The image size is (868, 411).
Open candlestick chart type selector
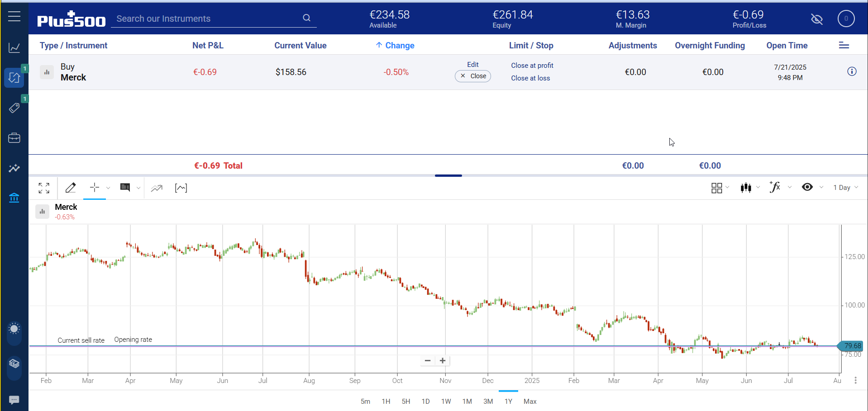(746, 187)
